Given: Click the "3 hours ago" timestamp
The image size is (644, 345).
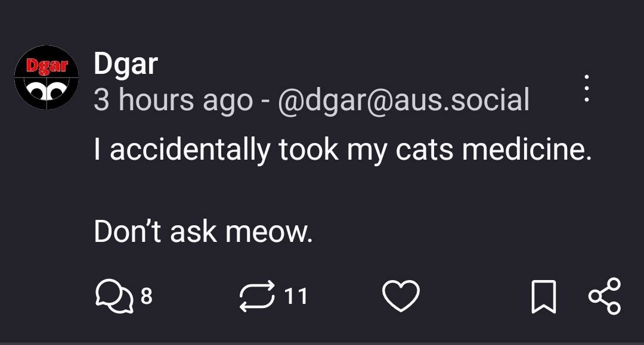Looking at the screenshot, I should (x=173, y=99).
